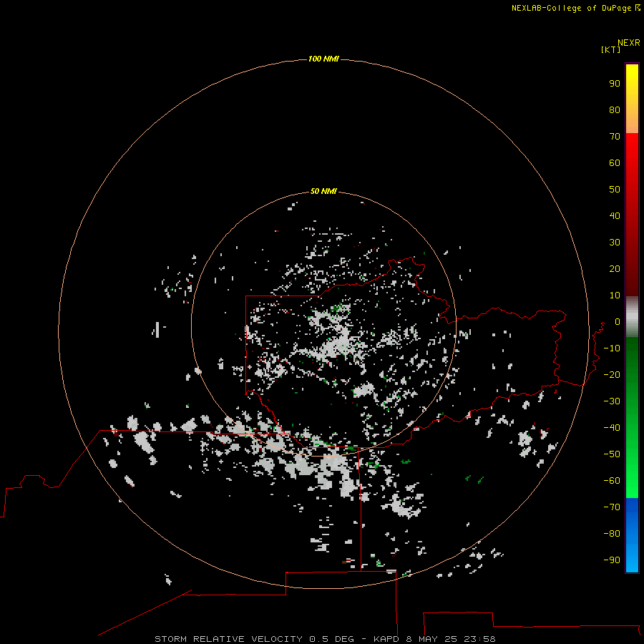This screenshot has height=644, width=644.
Task: Click the -40 value on the velocity scale
Action: pyautogui.click(x=612, y=428)
